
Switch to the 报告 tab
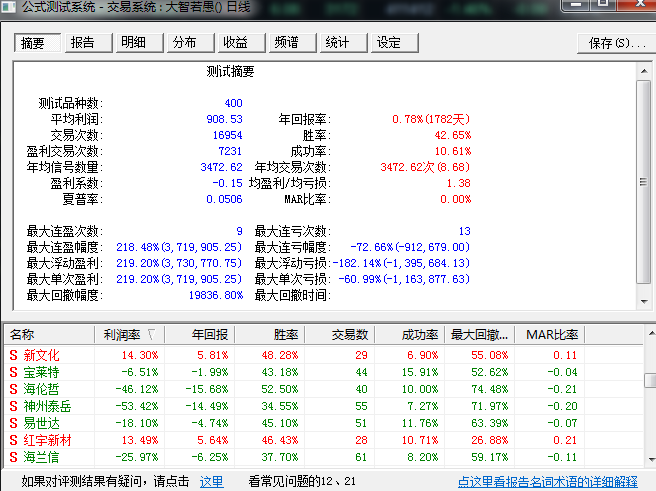(83, 43)
